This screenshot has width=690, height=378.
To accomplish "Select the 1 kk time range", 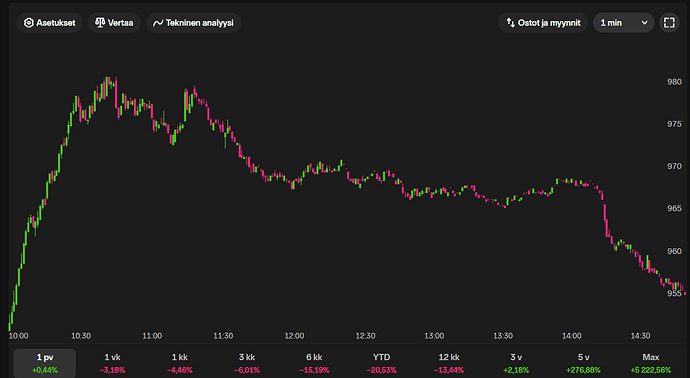I will 180,363.
